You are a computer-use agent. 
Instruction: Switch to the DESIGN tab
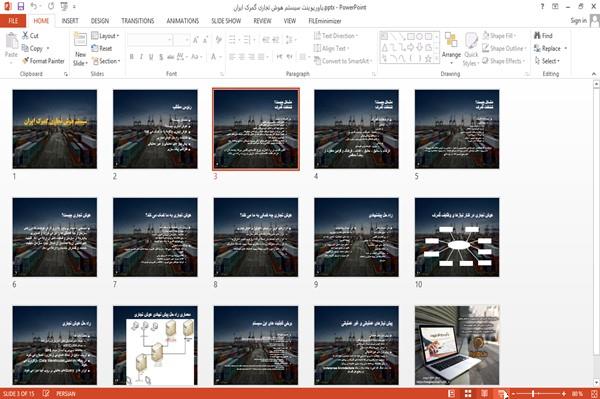coord(99,21)
